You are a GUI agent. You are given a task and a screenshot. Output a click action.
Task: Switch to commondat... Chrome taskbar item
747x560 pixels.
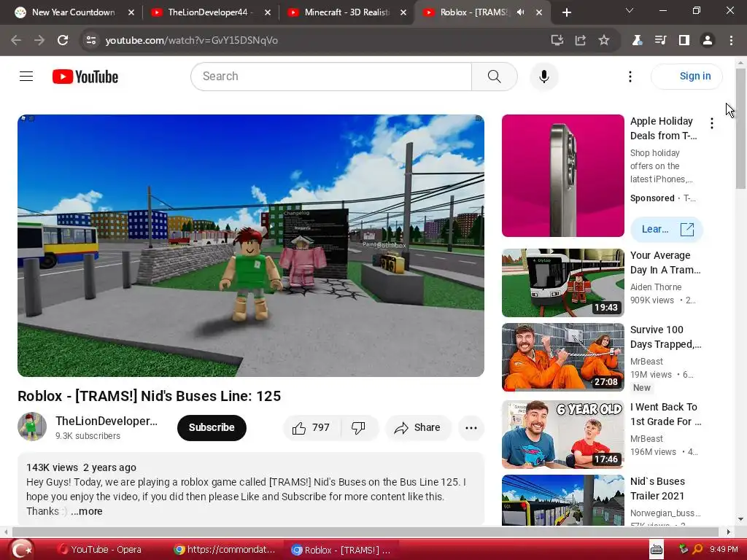[225, 550]
